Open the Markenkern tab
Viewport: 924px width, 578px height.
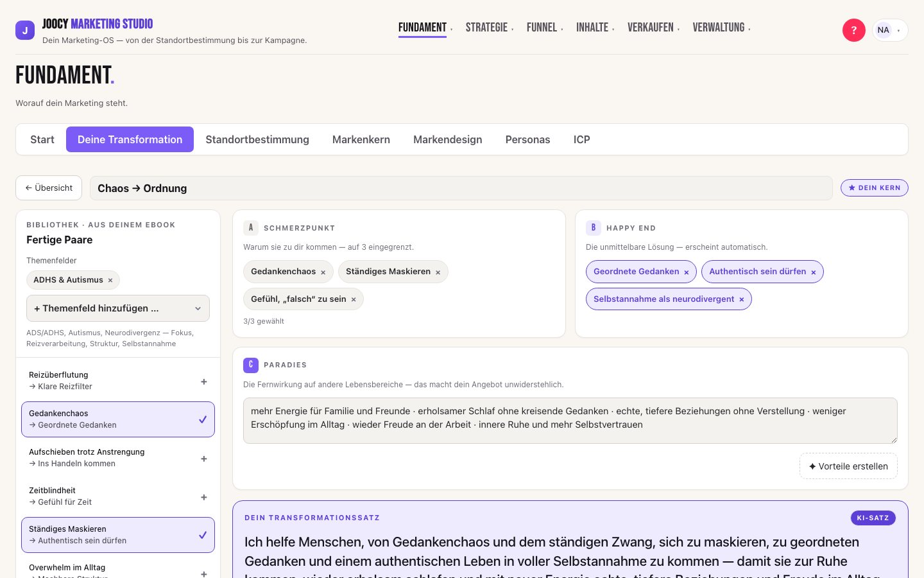[361, 139]
